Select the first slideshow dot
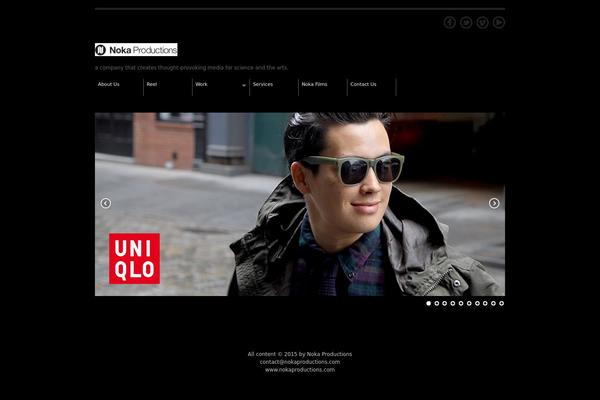The image size is (600, 400). (429, 303)
